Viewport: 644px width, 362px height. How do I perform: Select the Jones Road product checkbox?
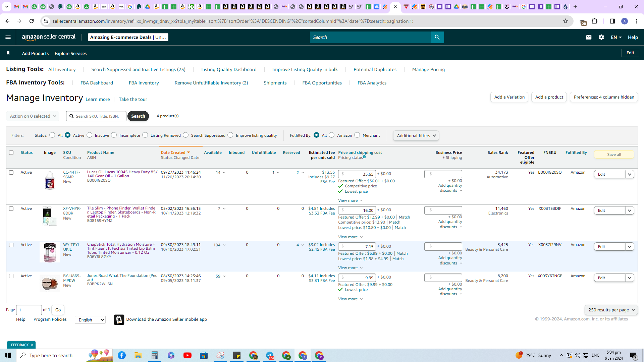click(x=11, y=276)
